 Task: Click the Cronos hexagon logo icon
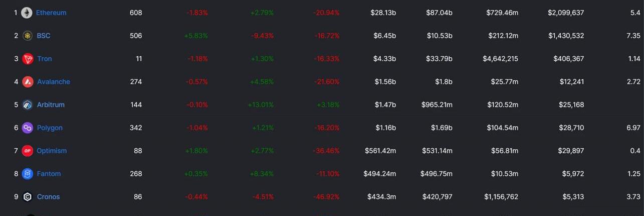pyautogui.click(x=28, y=197)
